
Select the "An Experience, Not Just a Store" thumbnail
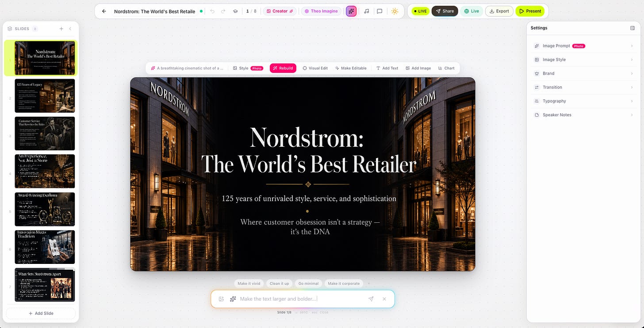click(x=45, y=172)
